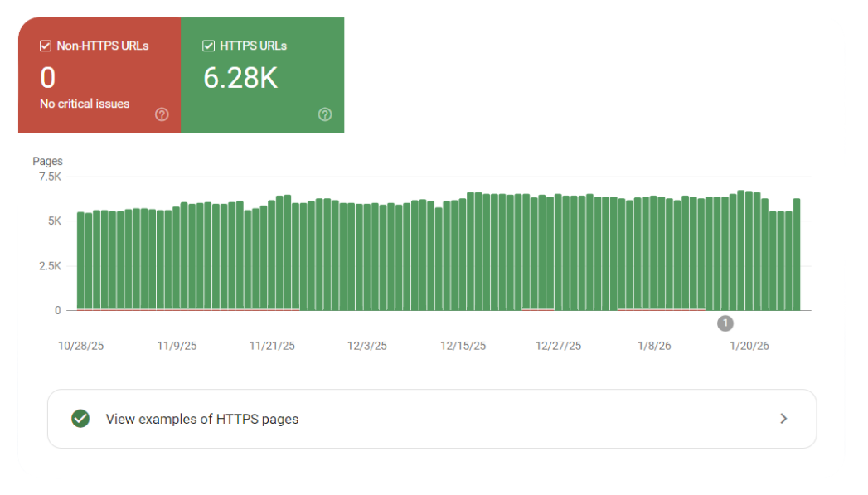Open "View examples of HTTPS pages"
868x495 pixels.
203,419
